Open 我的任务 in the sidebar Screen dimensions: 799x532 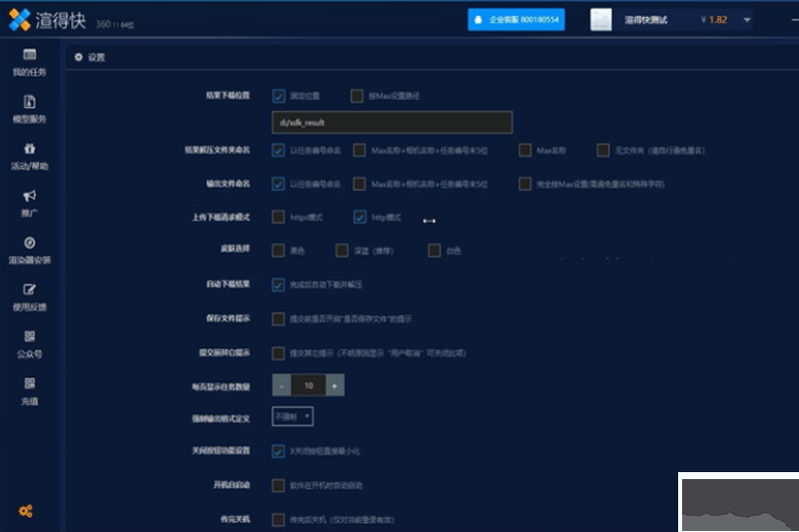point(30,62)
